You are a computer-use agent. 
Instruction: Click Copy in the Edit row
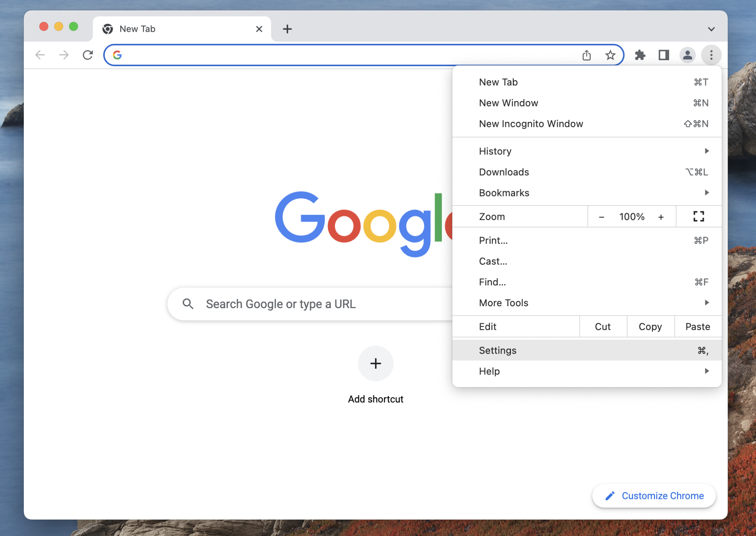click(x=650, y=327)
